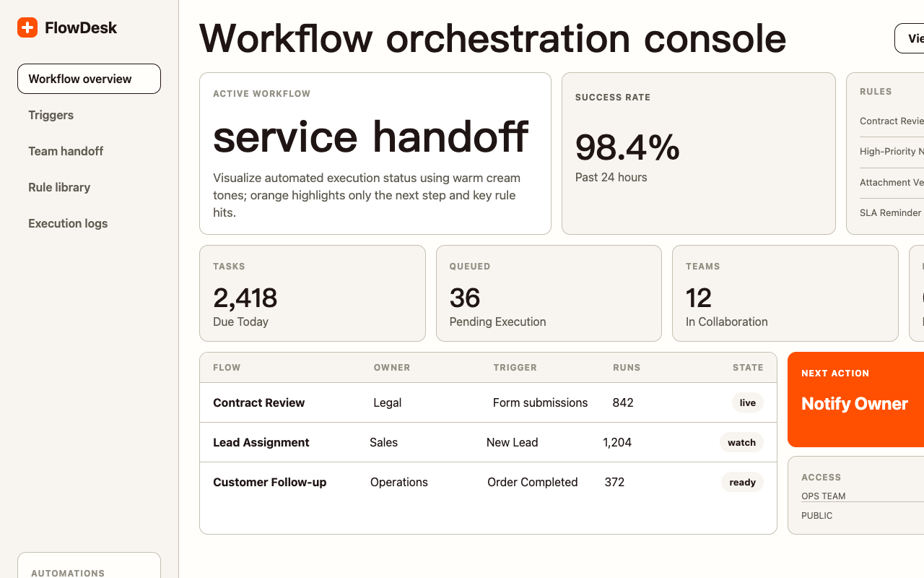This screenshot has width=924, height=578.
Task: Click the ready state badge
Action: click(x=742, y=482)
